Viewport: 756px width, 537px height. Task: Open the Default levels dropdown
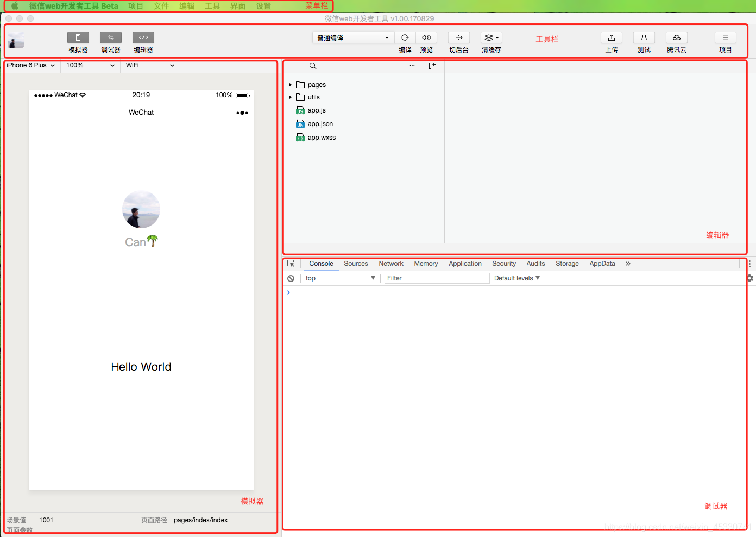coord(517,278)
